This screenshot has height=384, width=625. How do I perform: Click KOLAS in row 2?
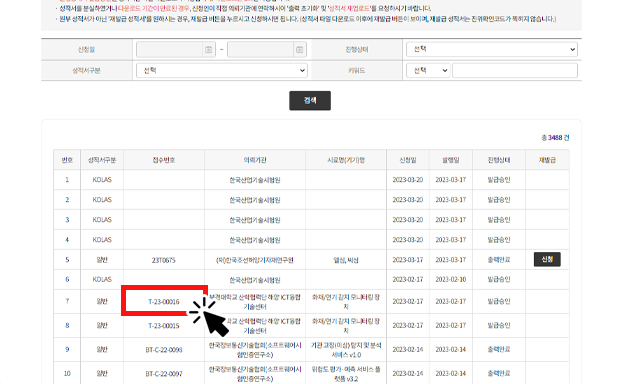[102, 200]
